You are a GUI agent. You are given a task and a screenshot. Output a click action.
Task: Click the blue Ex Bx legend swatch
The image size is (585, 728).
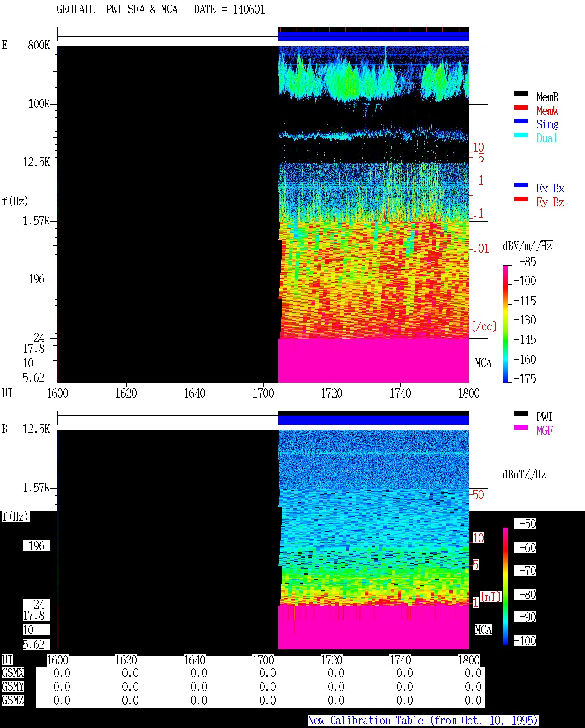click(x=521, y=186)
